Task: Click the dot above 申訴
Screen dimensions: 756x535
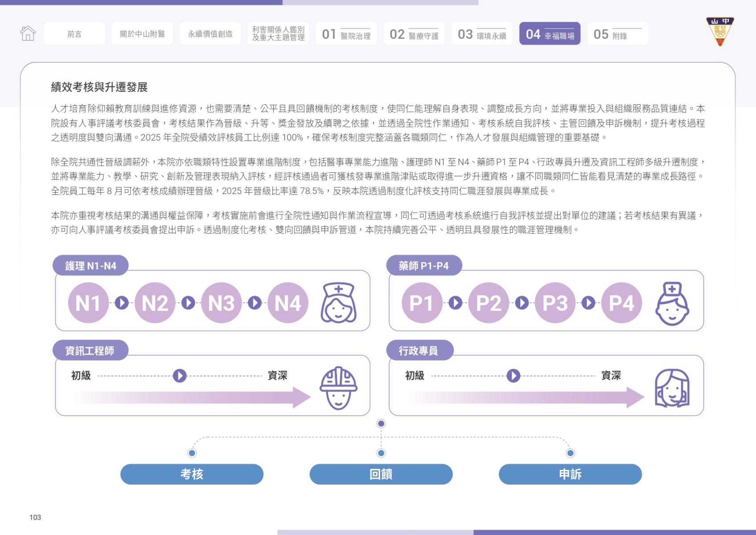Action: [570, 453]
